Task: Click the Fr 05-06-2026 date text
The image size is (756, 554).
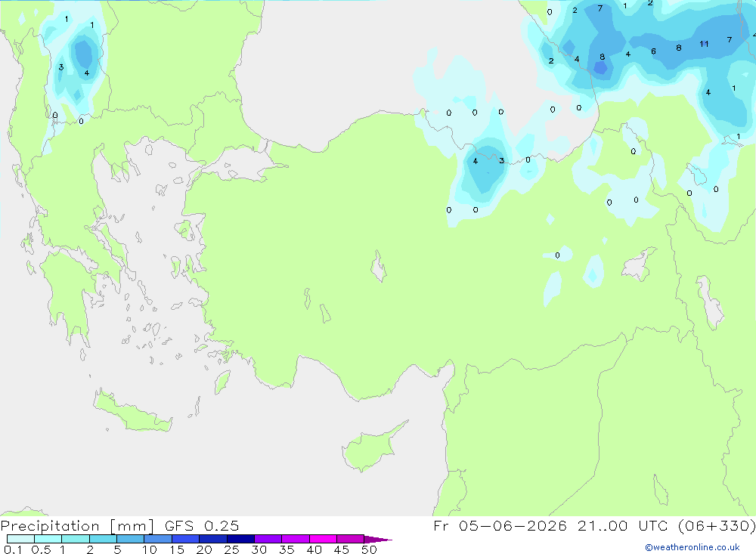Action: (500, 525)
